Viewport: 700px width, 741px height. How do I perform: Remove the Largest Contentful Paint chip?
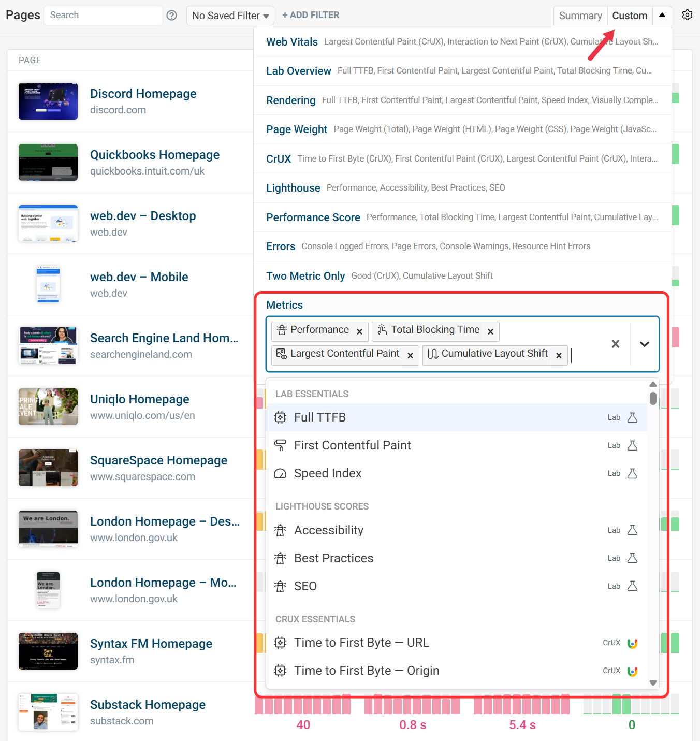(x=410, y=355)
